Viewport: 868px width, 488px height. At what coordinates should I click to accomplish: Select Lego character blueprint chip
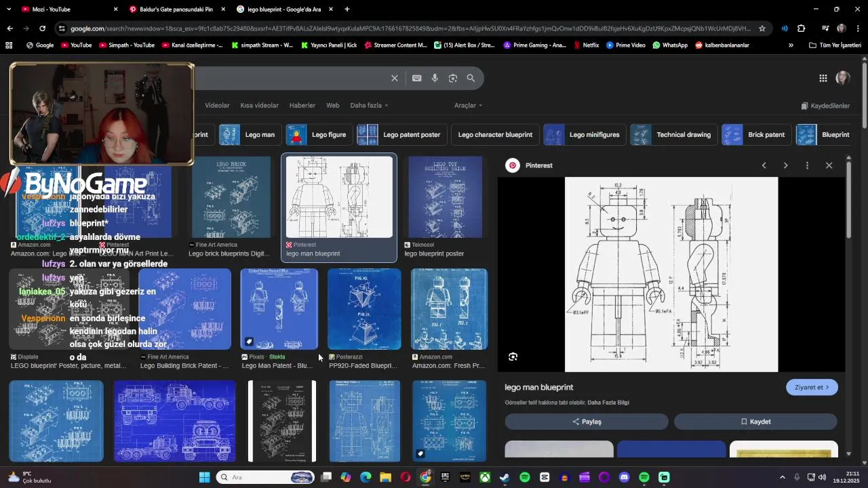click(x=495, y=135)
